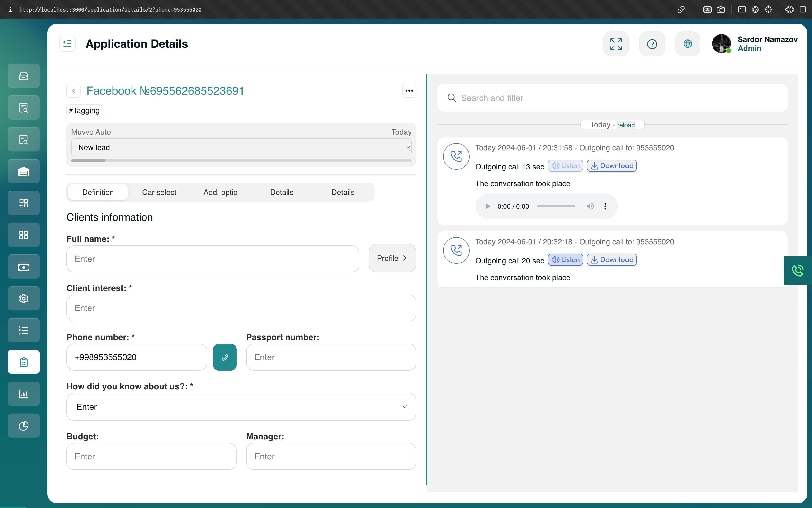The width and height of the screenshot is (812, 508).
Task: Download the 20 sec outgoing call
Action: coord(611,260)
